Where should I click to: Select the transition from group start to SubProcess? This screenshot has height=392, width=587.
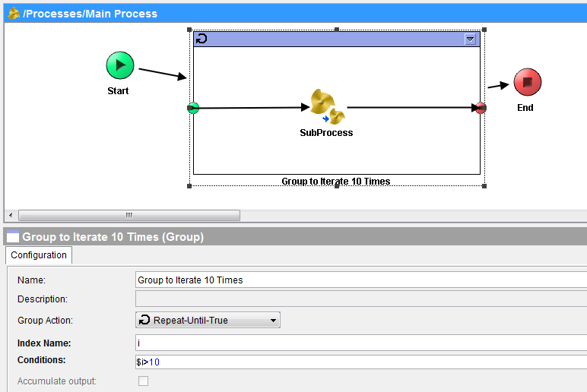[252, 108]
